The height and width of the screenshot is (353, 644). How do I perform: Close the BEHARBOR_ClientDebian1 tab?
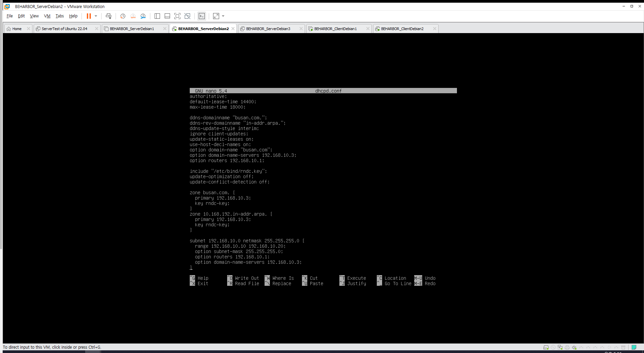point(368,29)
